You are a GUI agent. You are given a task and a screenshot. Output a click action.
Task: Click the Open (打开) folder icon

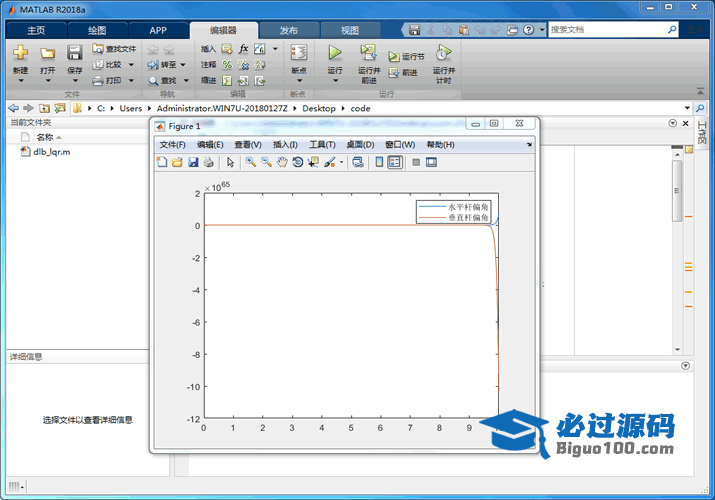coord(47,53)
